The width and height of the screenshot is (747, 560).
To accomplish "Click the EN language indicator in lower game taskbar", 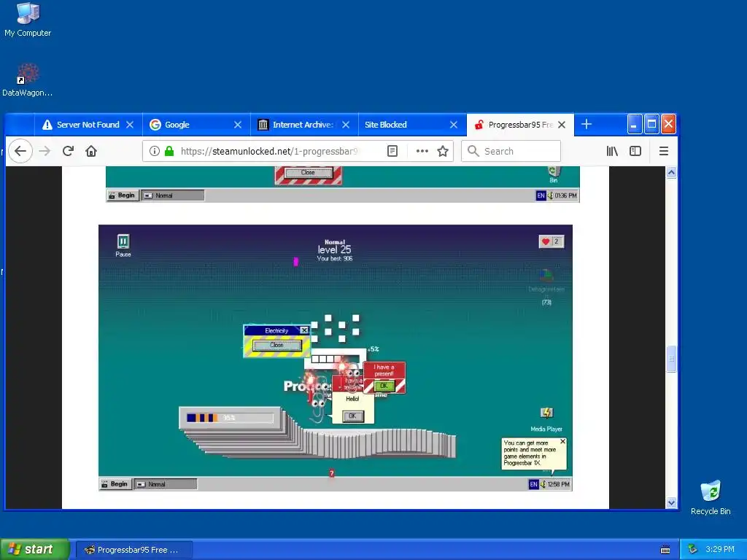I will click(x=533, y=484).
